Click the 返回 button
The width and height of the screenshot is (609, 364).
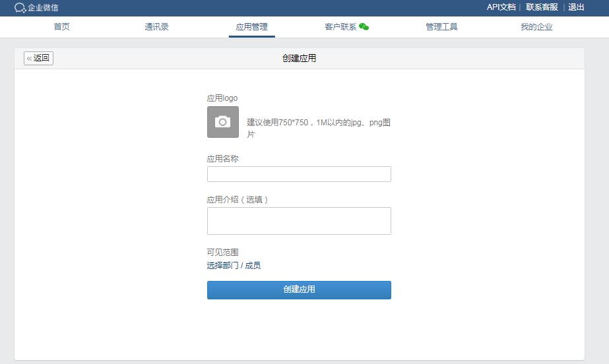(x=38, y=58)
